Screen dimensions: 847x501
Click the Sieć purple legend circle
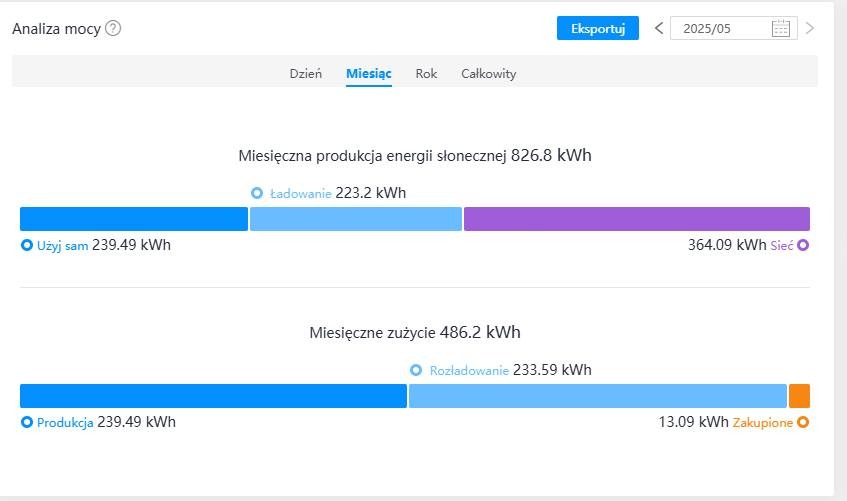[803, 245]
